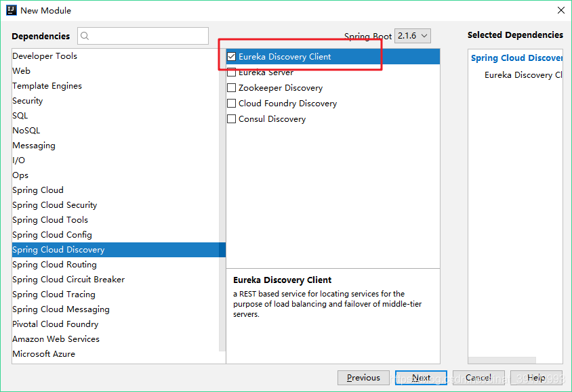
Task: Open Template Engines category
Action: (115, 86)
